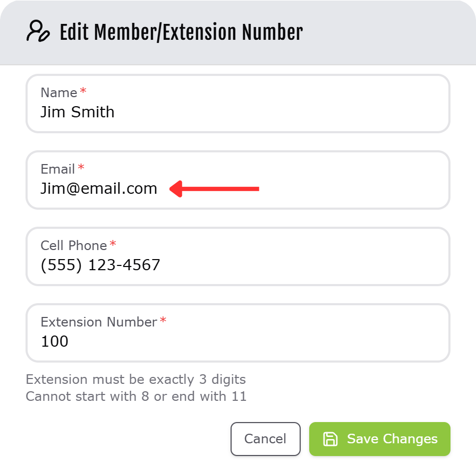The height and width of the screenshot is (464, 476).
Task: Click the red asterisk beside Cell Phone
Action: pyautogui.click(x=113, y=245)
